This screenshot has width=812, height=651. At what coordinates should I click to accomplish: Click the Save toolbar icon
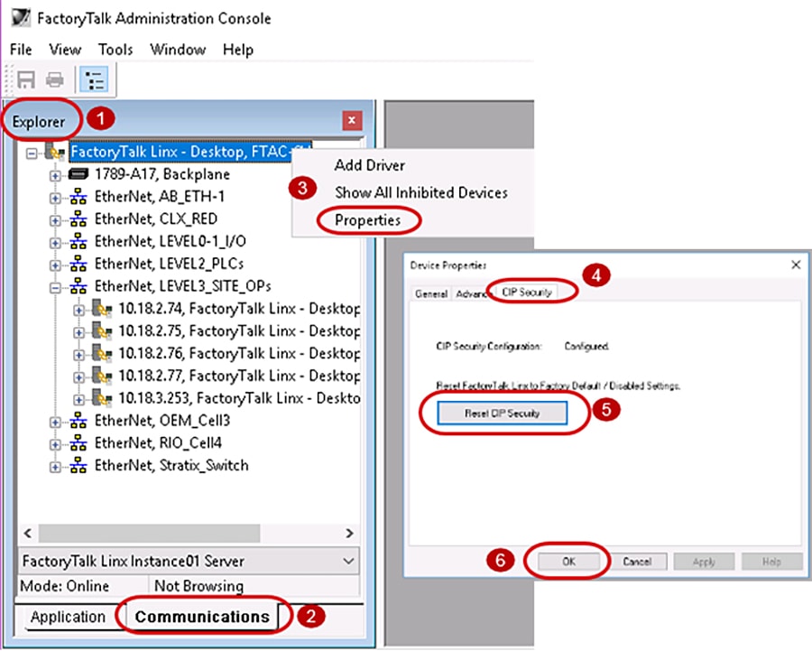coord(26,79)
